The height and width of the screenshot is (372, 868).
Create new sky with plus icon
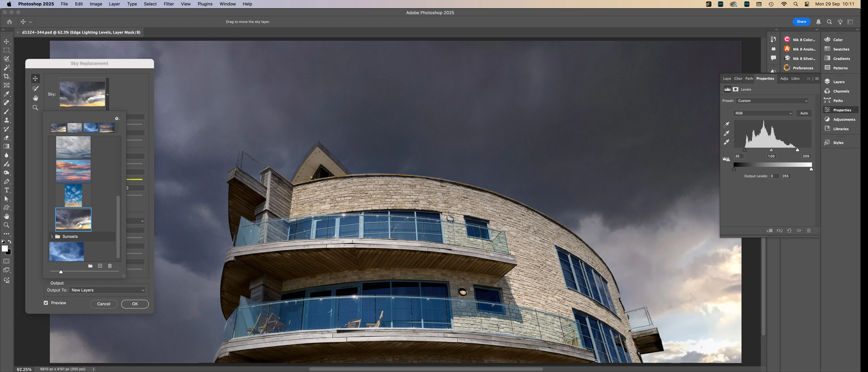[x=100, y=266]
